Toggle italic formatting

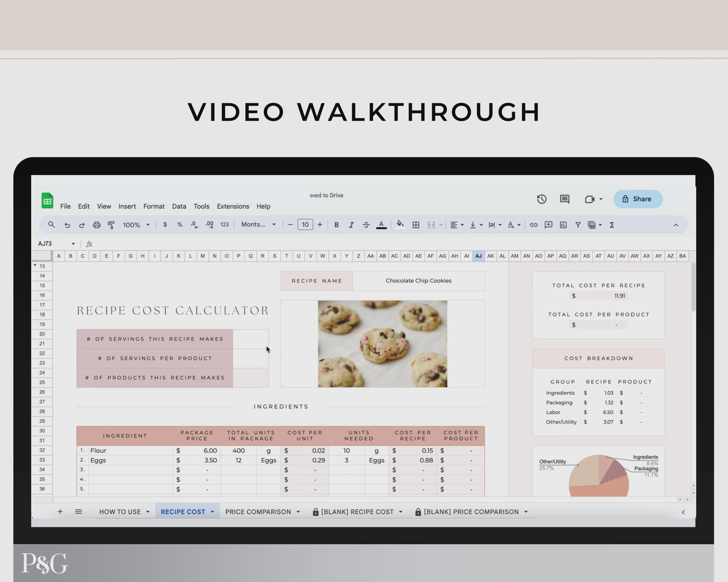pyautogui.click(x=351, y=225)
